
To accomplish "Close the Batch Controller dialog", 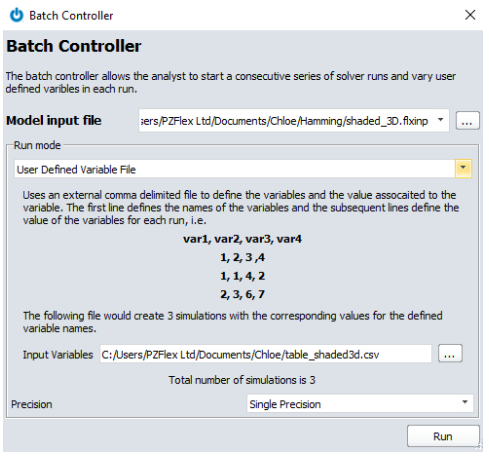I will coord(470,15).
